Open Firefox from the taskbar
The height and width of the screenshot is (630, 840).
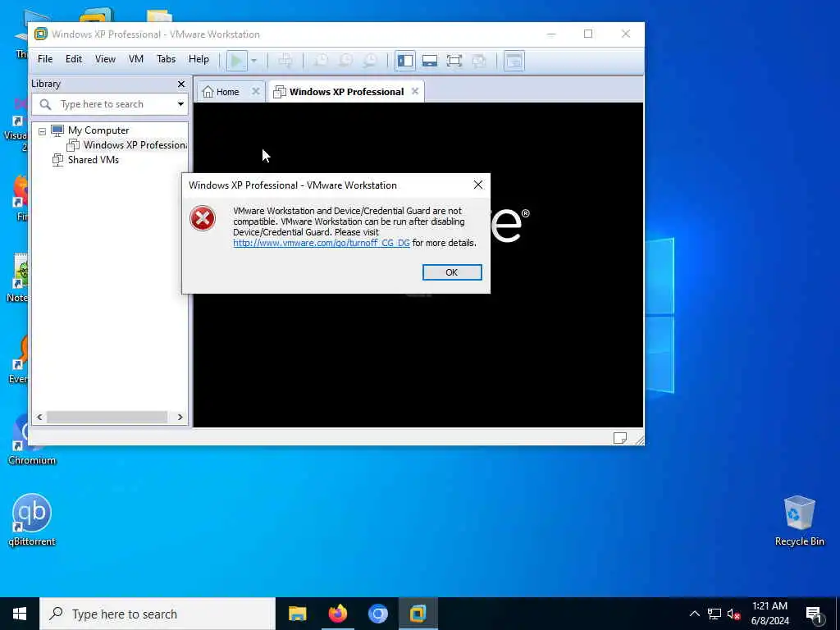(x=337, y=614)
